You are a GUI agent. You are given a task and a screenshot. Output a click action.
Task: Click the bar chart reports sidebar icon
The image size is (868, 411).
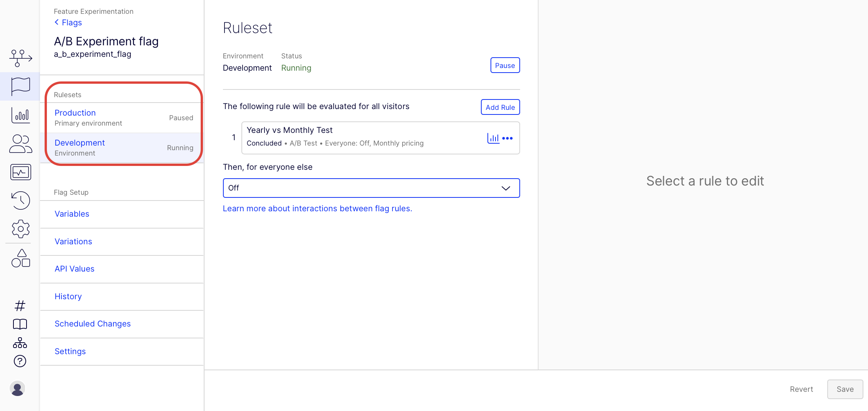(20, 115)
